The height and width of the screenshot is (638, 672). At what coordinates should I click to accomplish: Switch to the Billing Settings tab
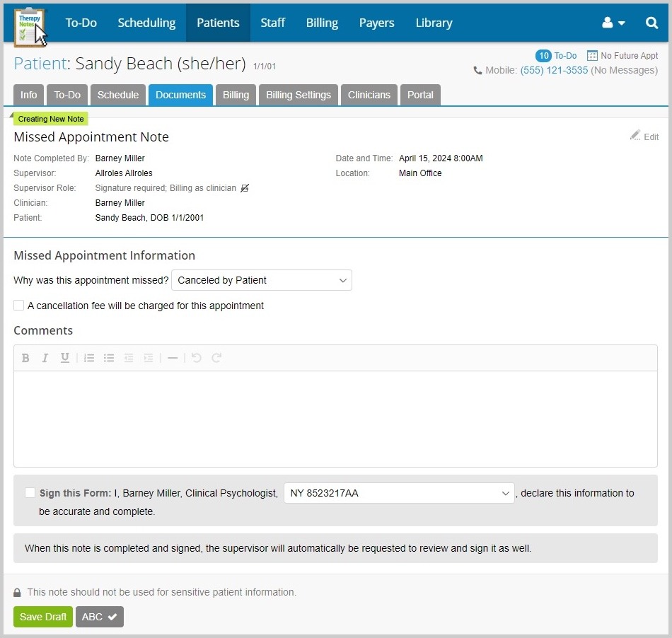(298, 94)
